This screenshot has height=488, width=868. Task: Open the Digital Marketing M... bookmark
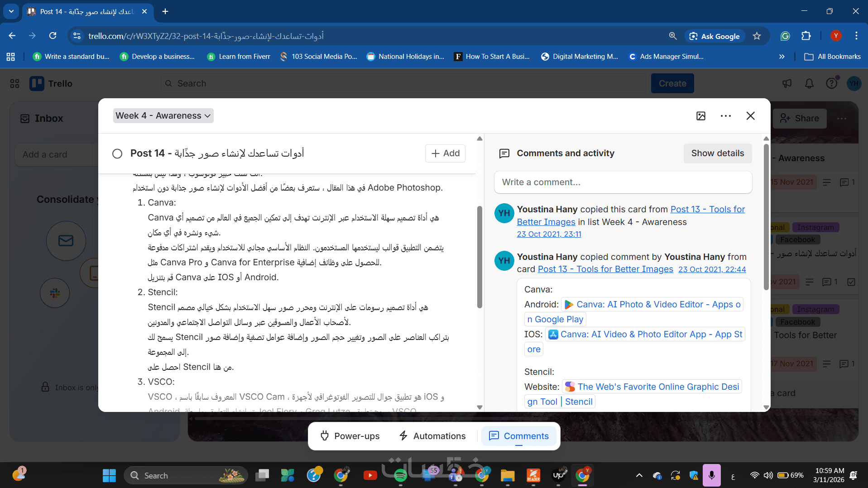[x=580, y=57]
